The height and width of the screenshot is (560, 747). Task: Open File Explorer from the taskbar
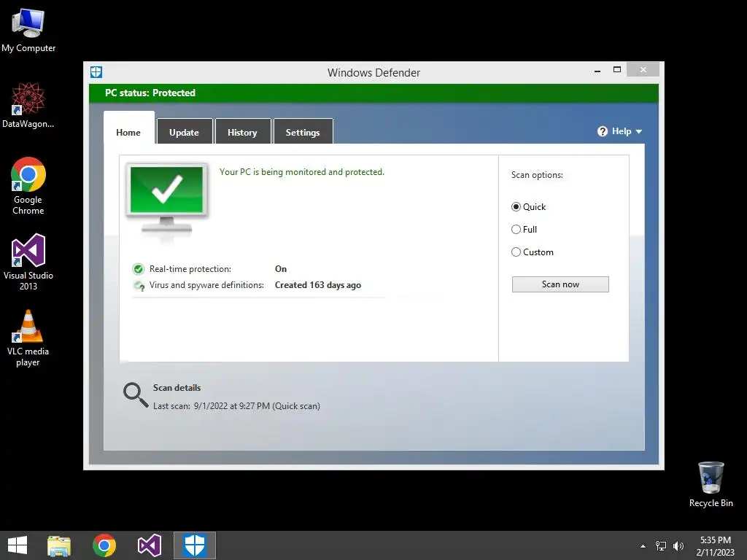[x=59, y=545]
